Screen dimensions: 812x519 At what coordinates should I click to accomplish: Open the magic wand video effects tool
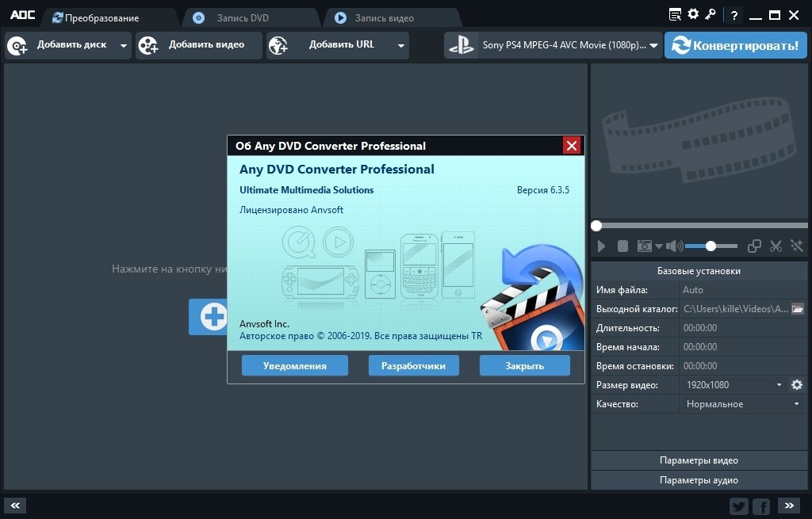click(796, 246)
